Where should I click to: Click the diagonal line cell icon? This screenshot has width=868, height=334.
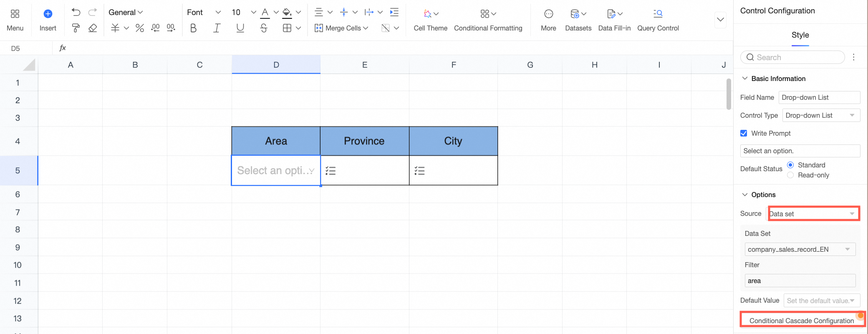tap(386, 28)
